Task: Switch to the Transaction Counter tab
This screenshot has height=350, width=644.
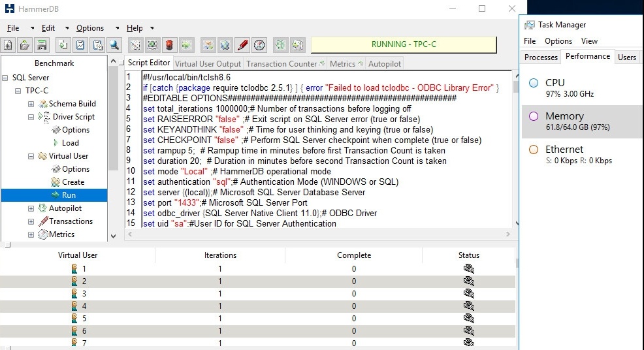Action: point(285,64)
